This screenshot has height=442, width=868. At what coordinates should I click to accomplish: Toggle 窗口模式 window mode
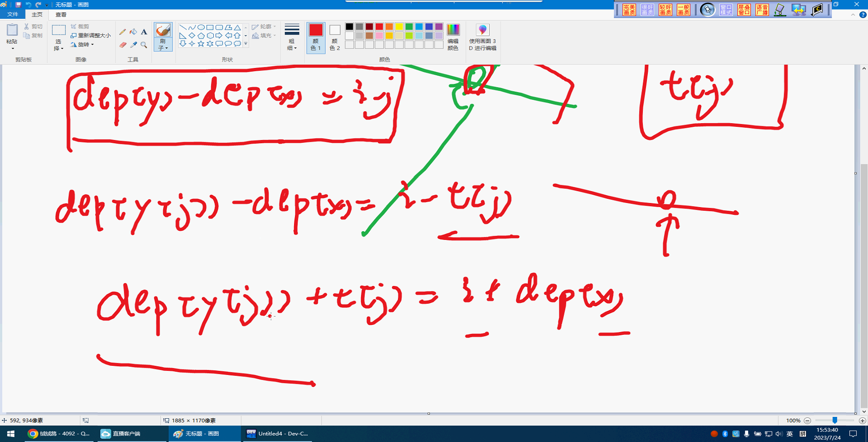click(726, 10)
